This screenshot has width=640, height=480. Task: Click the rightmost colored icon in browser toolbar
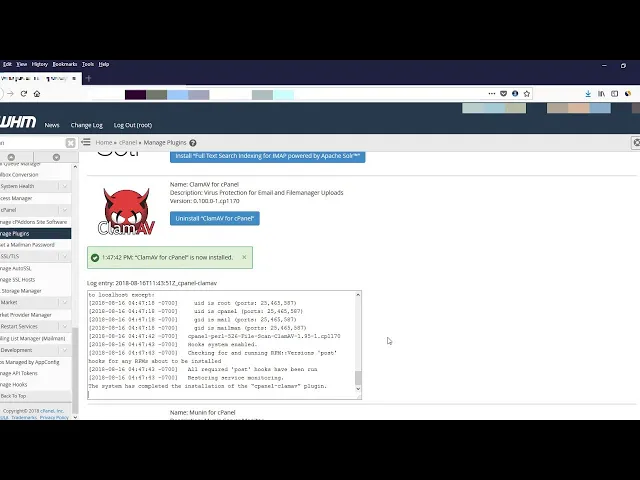click(628, 93)
